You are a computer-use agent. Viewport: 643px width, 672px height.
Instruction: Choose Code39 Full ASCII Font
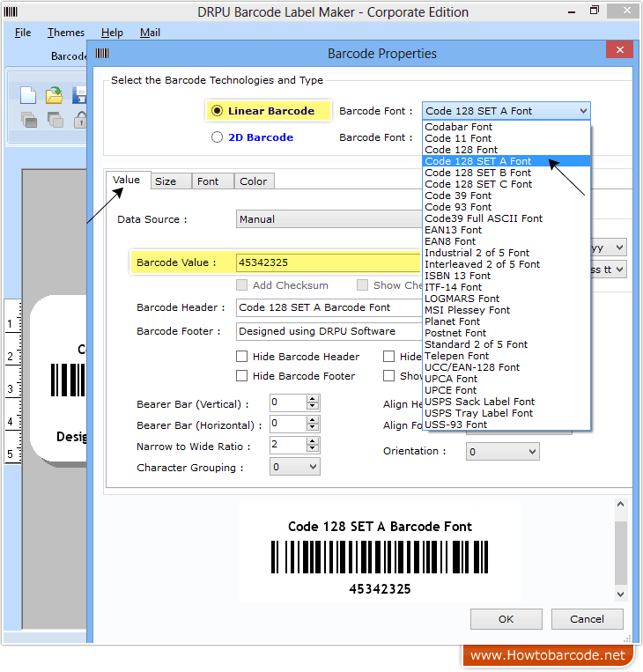point(506,218)
